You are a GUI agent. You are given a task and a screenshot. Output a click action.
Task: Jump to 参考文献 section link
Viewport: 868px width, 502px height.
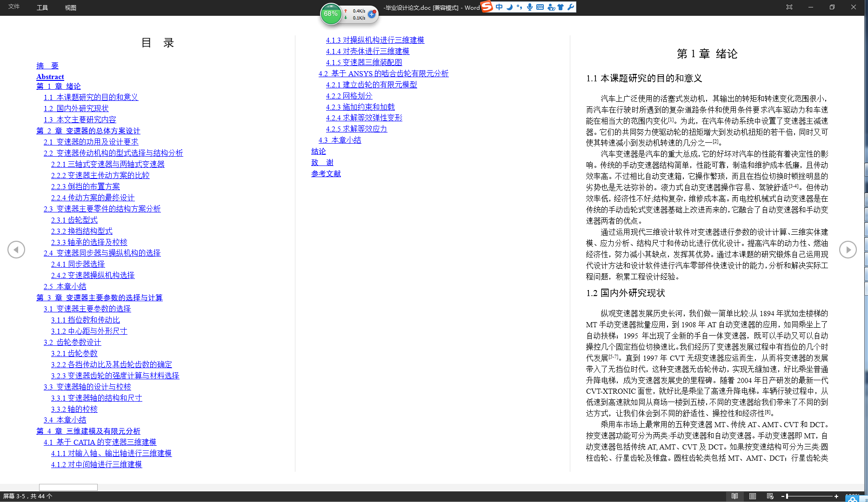(326, 173)
